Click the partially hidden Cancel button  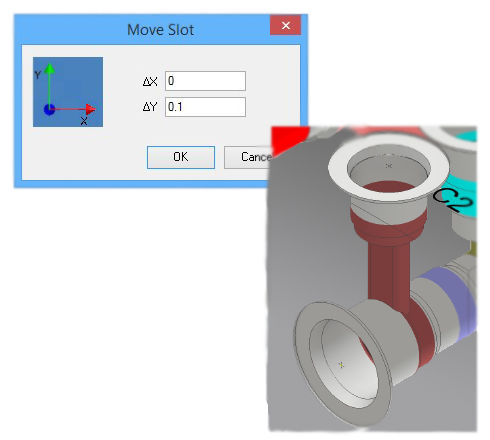(x=248, y=157)
